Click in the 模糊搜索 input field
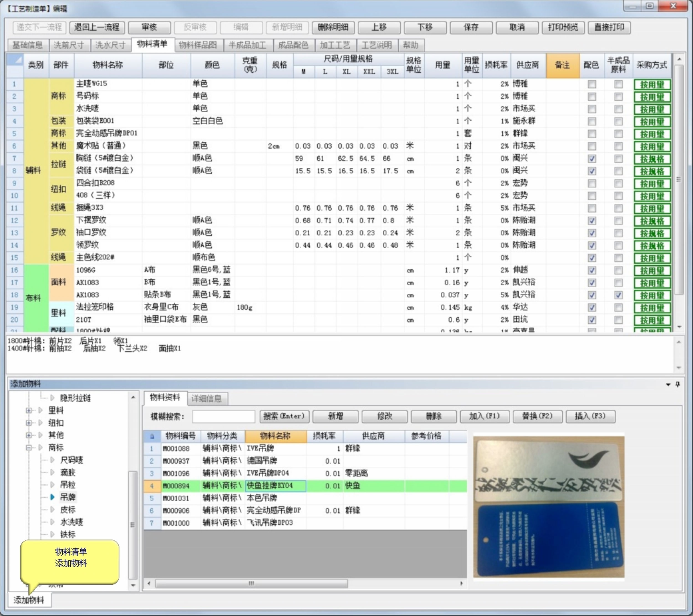The image size is (693, 616). pyautogui.click(x=223, y=416)
